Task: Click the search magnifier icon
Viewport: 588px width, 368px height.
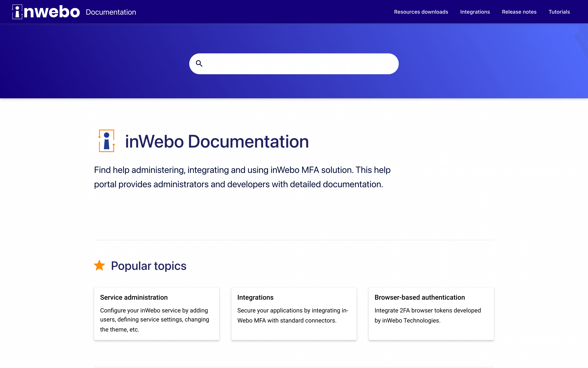Action: click(x=199, y=64)
